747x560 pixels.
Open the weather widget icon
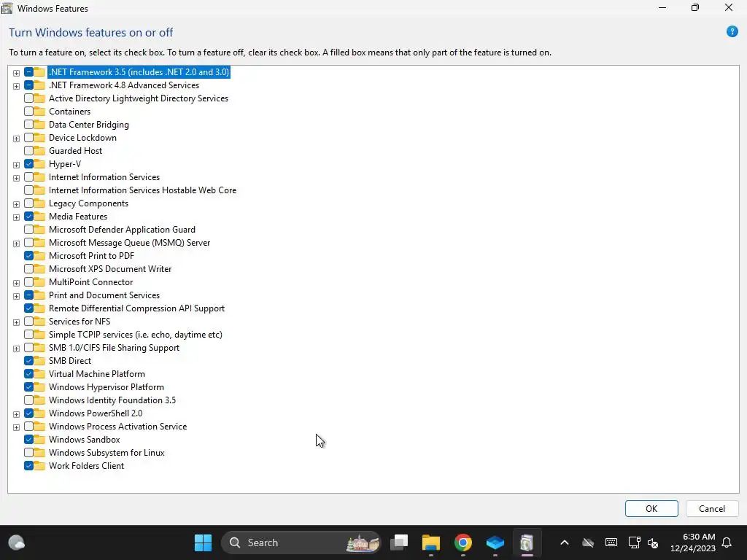point(17,542)
